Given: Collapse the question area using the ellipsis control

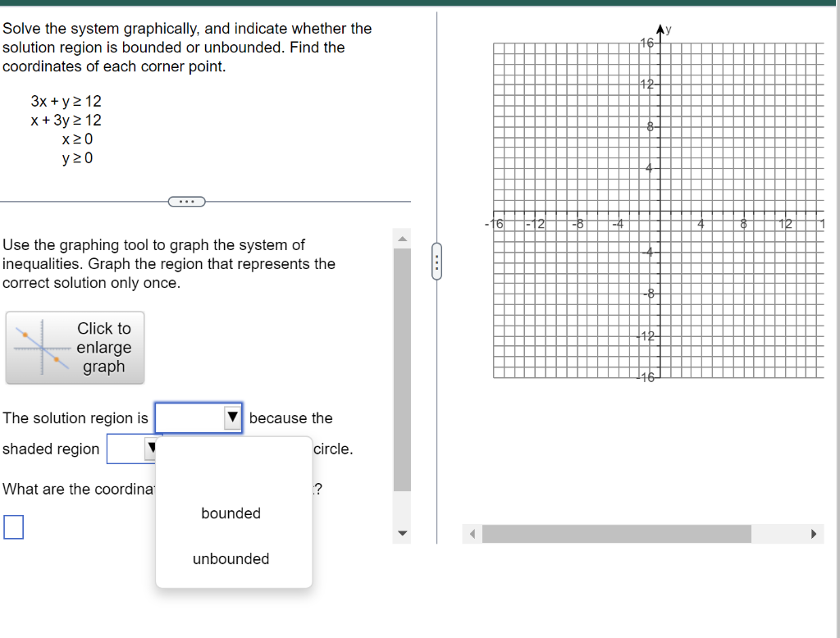Looking at the screenshot, I should (x=186, y=201).
